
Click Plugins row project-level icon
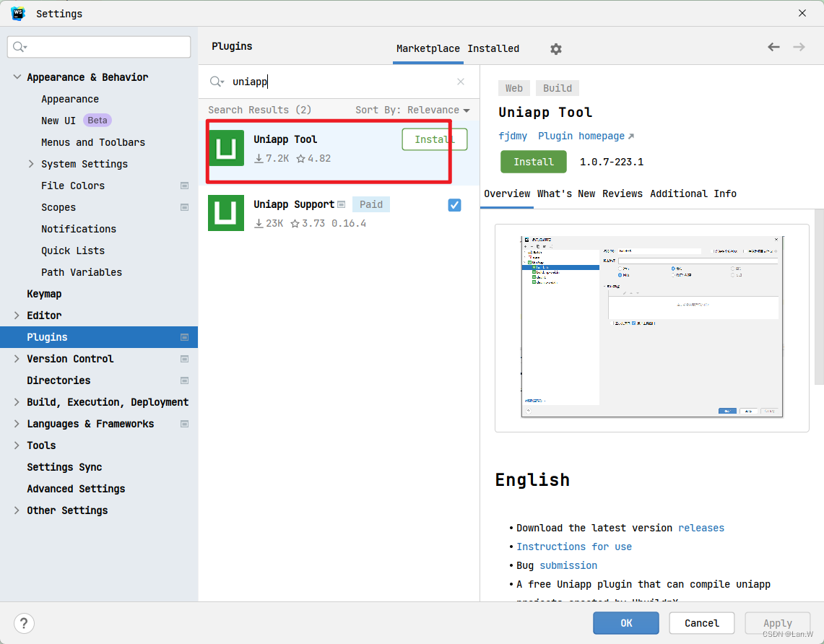(184, 337)
